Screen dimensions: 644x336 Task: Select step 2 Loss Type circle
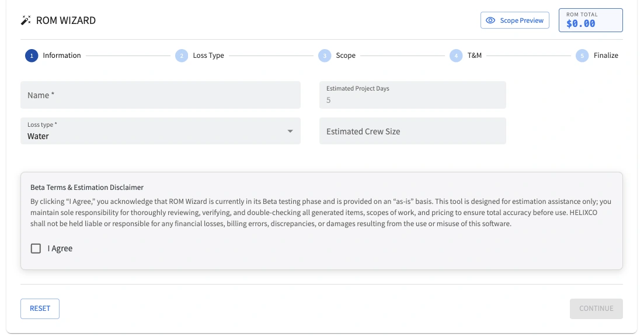tap(182, 56)
